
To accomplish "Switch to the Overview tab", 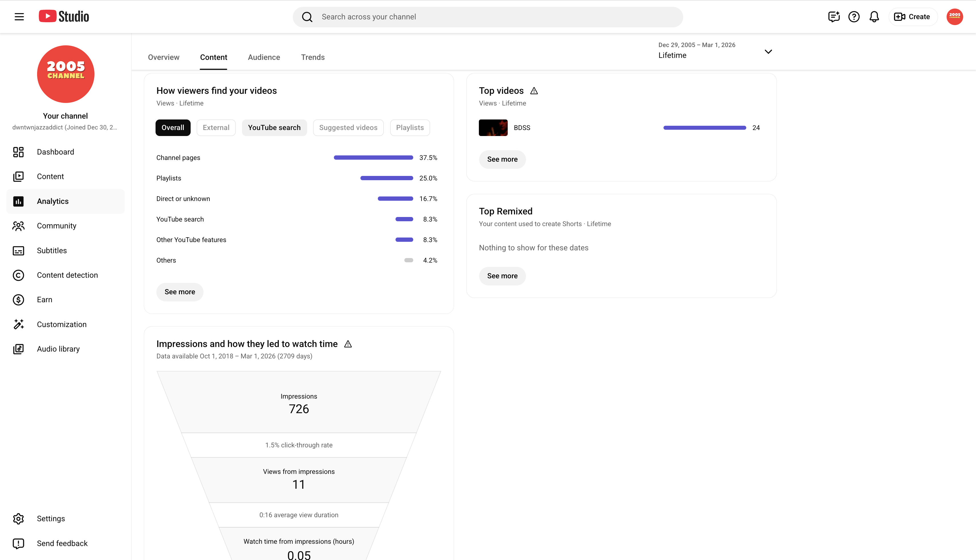I will (164, 57).
